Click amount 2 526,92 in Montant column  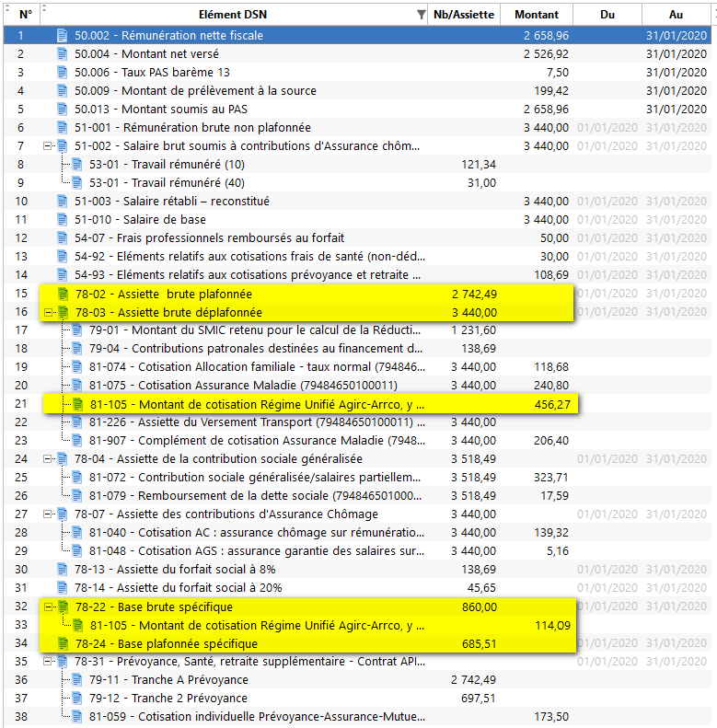546,54
